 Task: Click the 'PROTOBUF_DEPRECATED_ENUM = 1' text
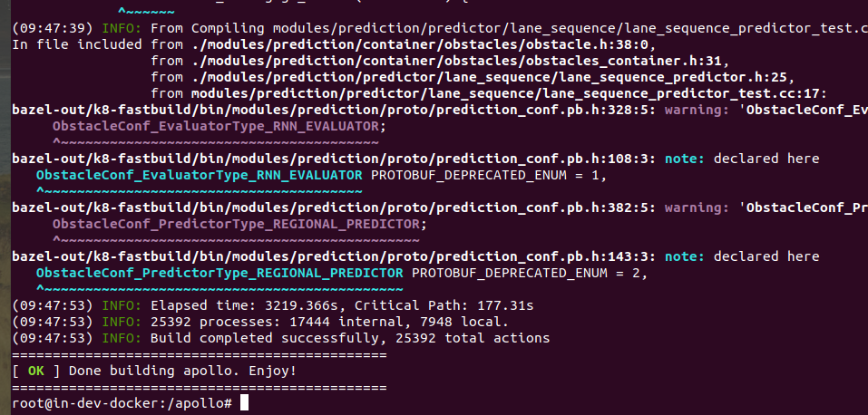(x=488, y=175)
